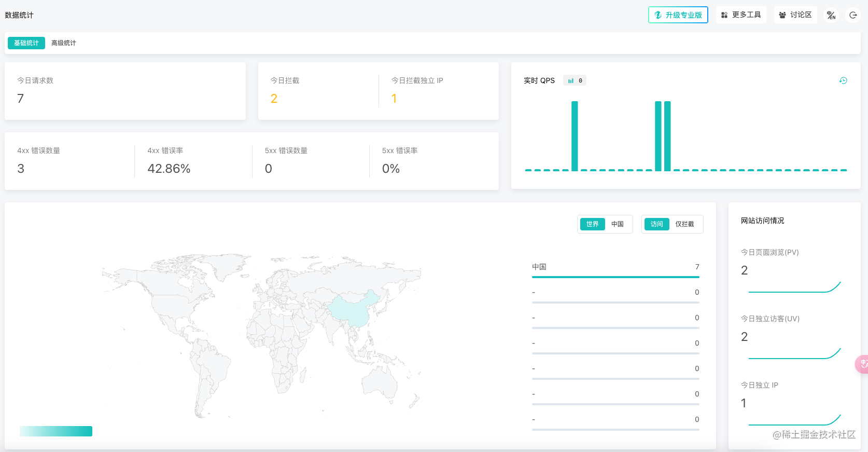The image size is (868, 452).
Task: Click the QPS history clock icon
Action: [x=843, y=80]
